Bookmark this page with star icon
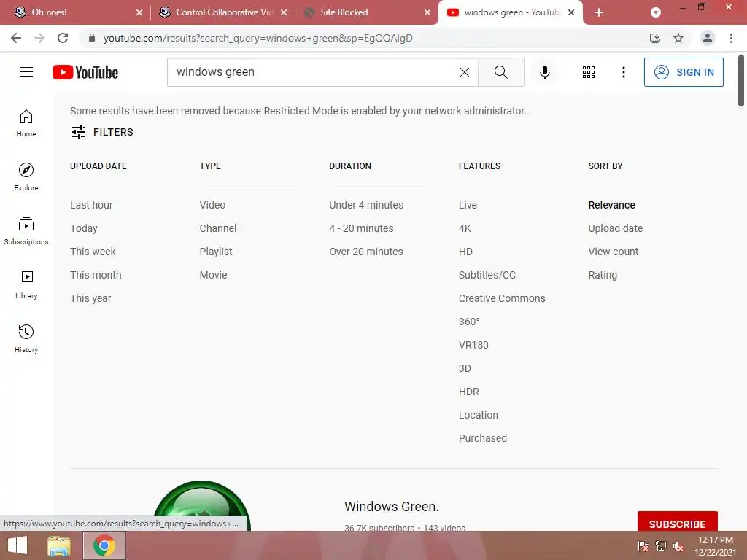Screen dimensions: 747x560 coord(678,38)
